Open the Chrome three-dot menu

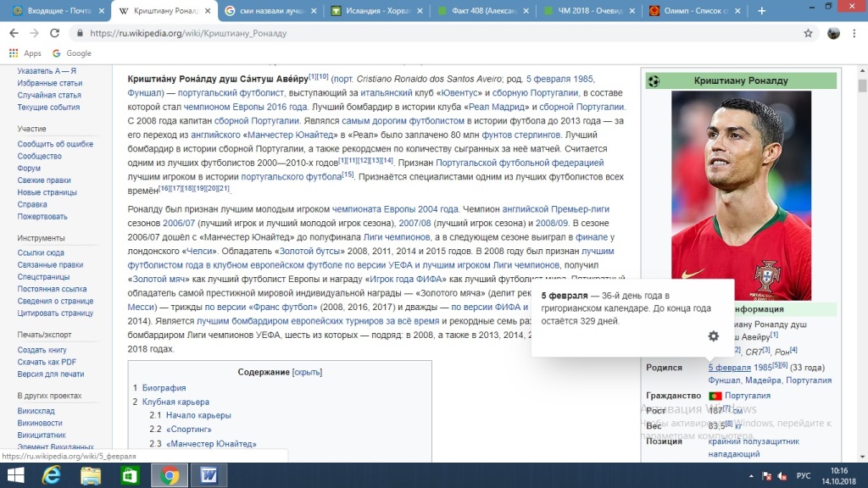tap(854, 33)
